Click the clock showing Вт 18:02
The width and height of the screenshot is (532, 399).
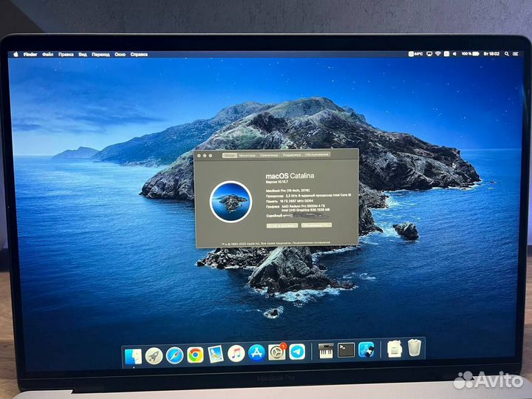(x=491, y=54)
